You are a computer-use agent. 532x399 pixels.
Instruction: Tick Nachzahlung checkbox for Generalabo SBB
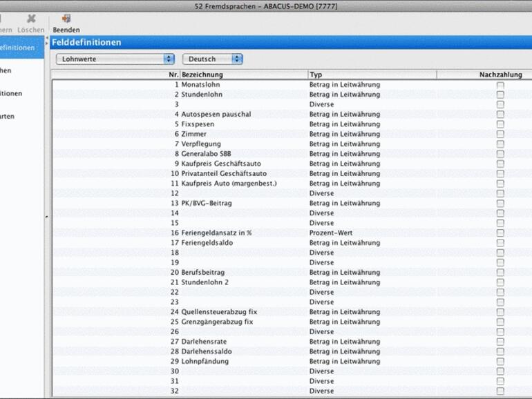(x=500, y=154)
